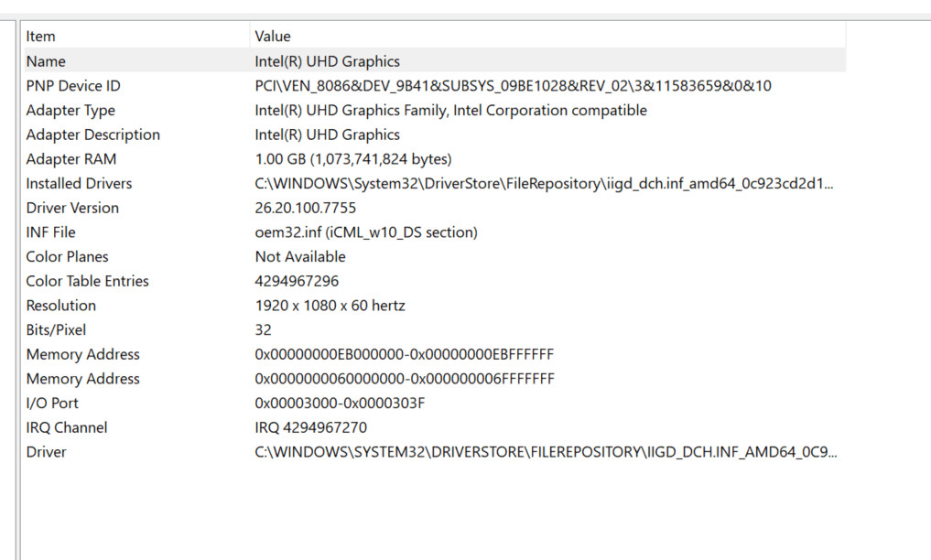Select the oem32.inf (iCML_w10_DS section) value
The height and width of the screenshot is (560, 931).
click(x=366, y=232)
